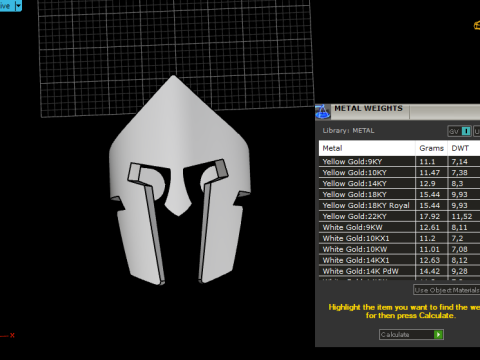This screenshot has height=360, width=480.
Task: Toggle the GV library switch
Action: (x=459, y=131)
